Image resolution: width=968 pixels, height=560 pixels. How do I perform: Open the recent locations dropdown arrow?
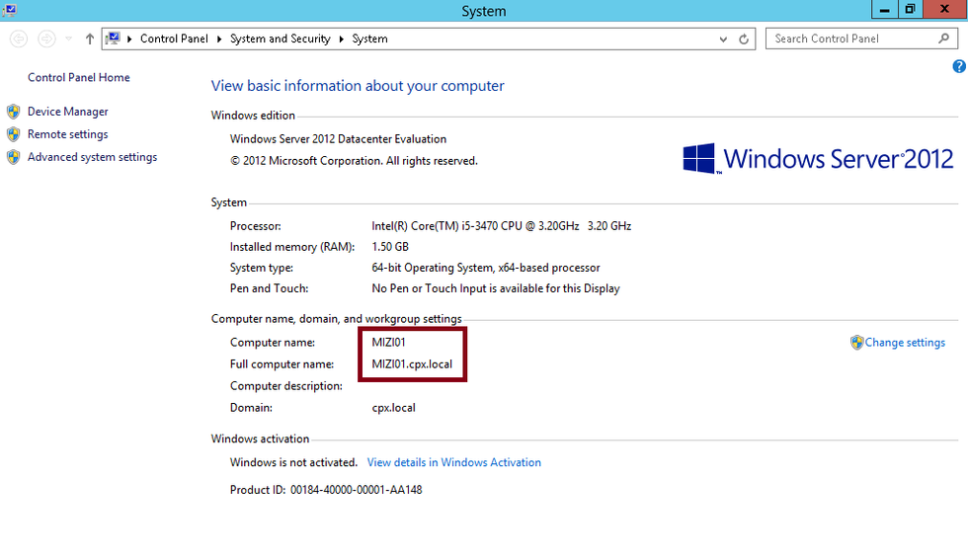68,39
